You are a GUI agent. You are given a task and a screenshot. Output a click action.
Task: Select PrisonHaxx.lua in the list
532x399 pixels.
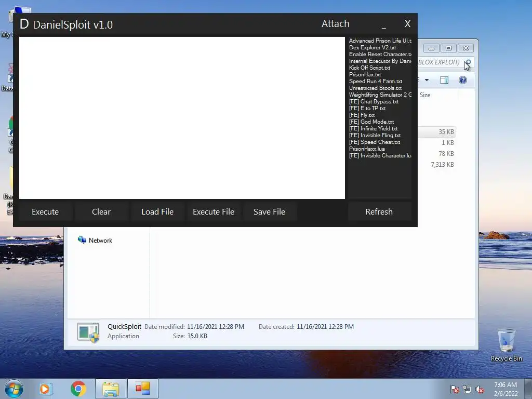pos(367,149)
